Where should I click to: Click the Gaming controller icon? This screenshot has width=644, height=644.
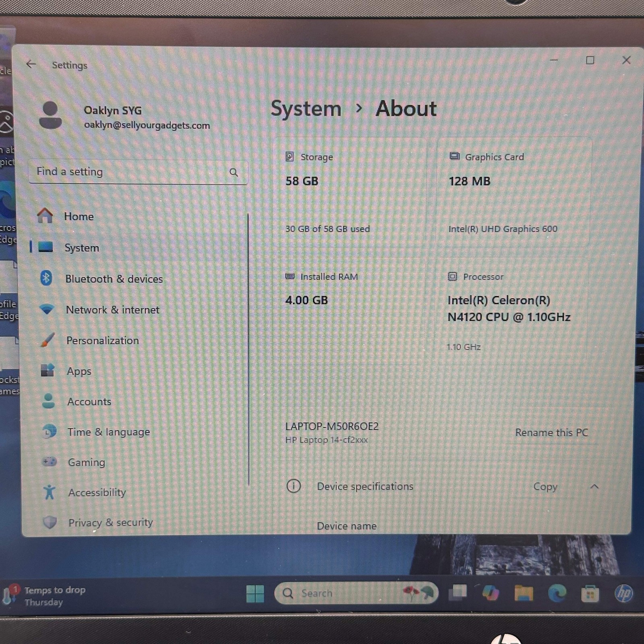[50, 461]
